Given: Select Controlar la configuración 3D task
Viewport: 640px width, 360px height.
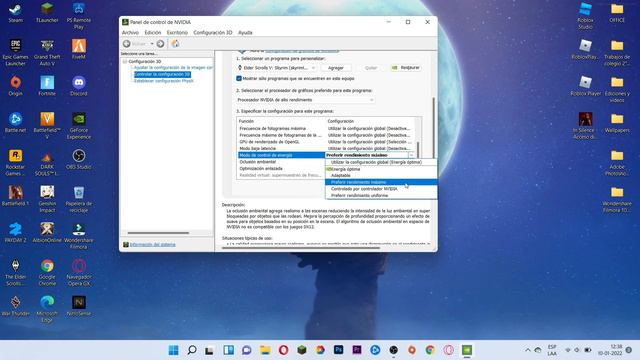Looking at the screenshot, I should click(x=162, y=74).
